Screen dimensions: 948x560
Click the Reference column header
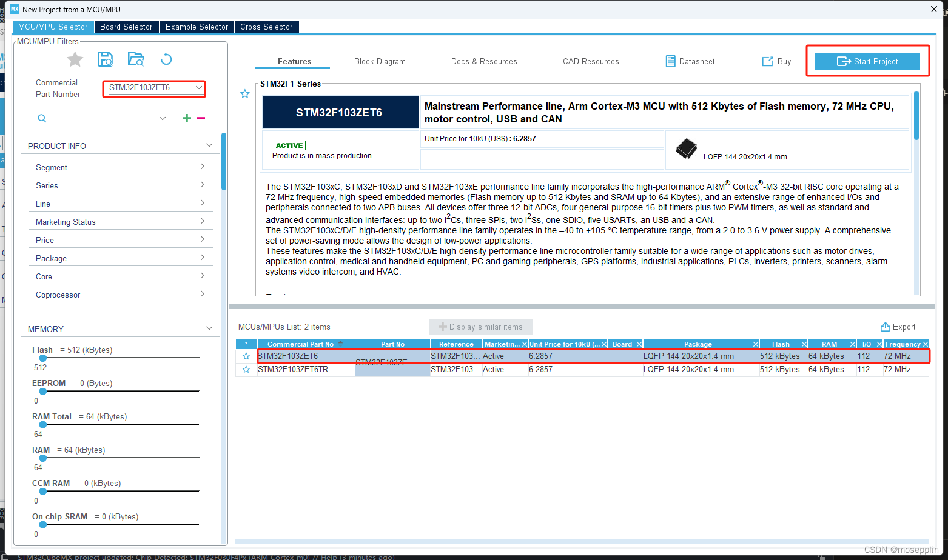[x=456, y=344]
